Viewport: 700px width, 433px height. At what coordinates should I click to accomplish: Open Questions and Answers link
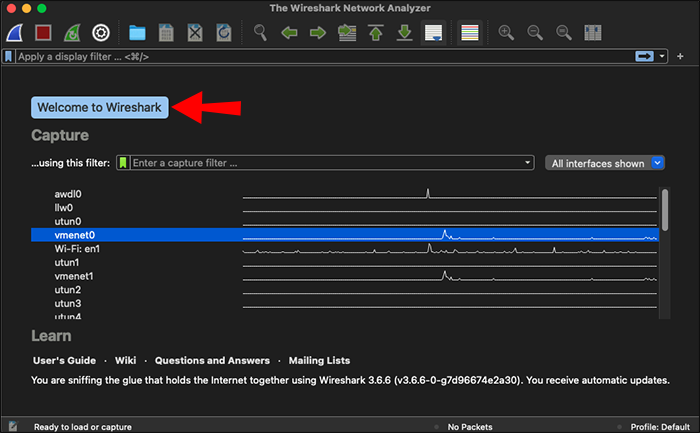tap(212, 360)
